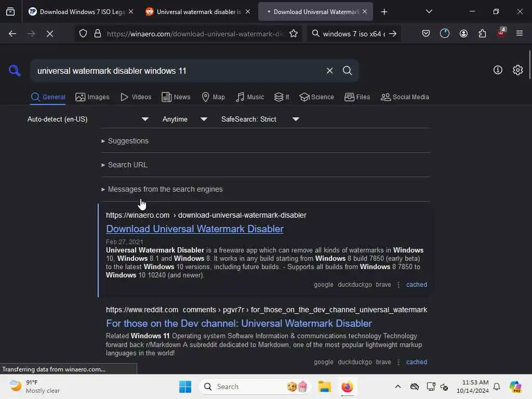Open the tracking protection shield icon
Viewport: 532px width, 399px height.
click(x=83, y=34)
